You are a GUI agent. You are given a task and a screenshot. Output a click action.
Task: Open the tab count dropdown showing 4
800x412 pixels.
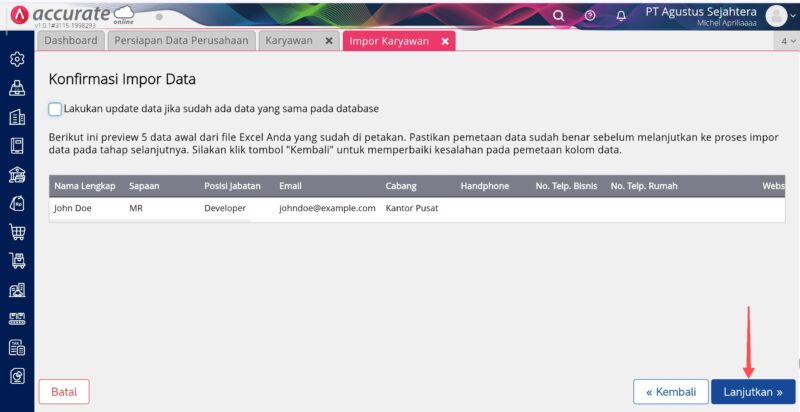(788, 41)
